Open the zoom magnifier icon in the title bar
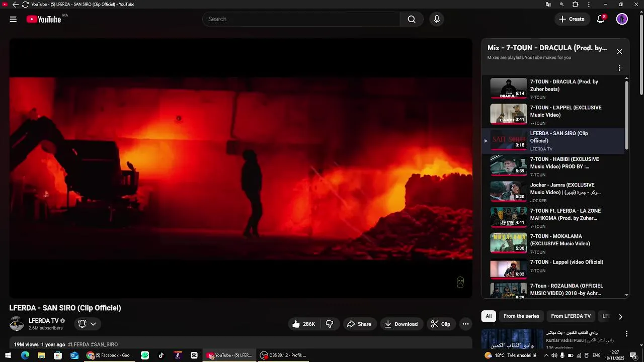 pos(562,5)
